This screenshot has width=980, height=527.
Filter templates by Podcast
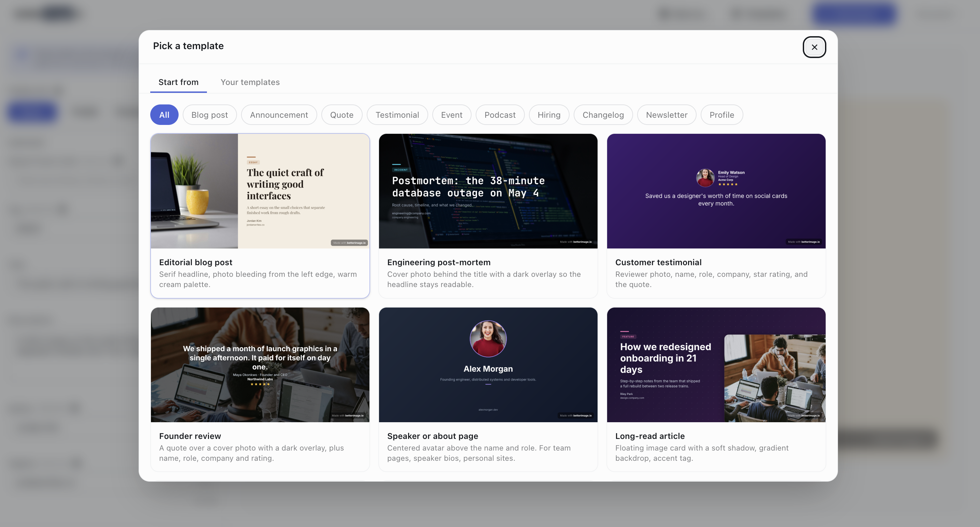click(x=500, y=115)
